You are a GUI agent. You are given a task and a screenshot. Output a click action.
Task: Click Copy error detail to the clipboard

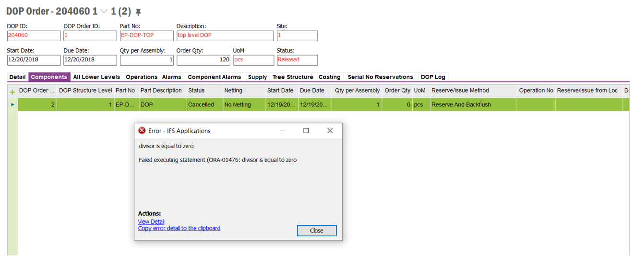179,228
